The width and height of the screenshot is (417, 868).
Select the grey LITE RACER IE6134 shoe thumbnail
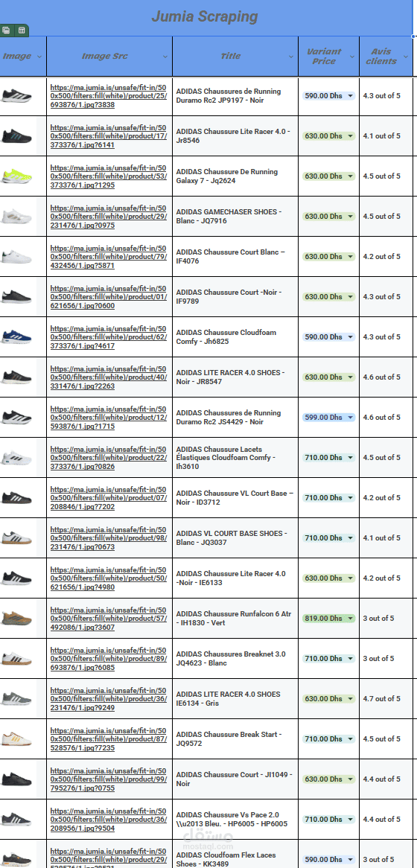[16, 698]
